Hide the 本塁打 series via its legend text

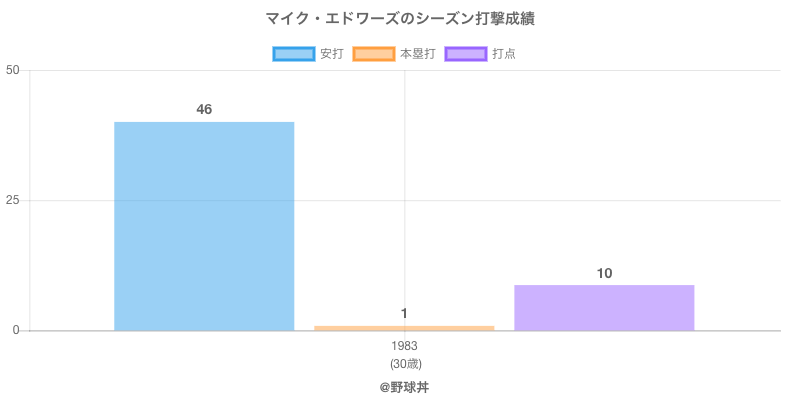[417, 54]
